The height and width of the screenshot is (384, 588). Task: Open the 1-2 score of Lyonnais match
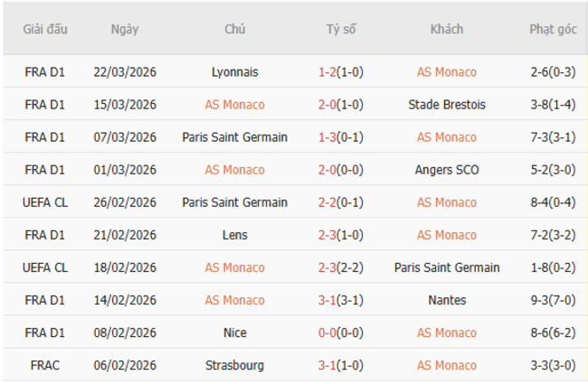tap(327, 72)
